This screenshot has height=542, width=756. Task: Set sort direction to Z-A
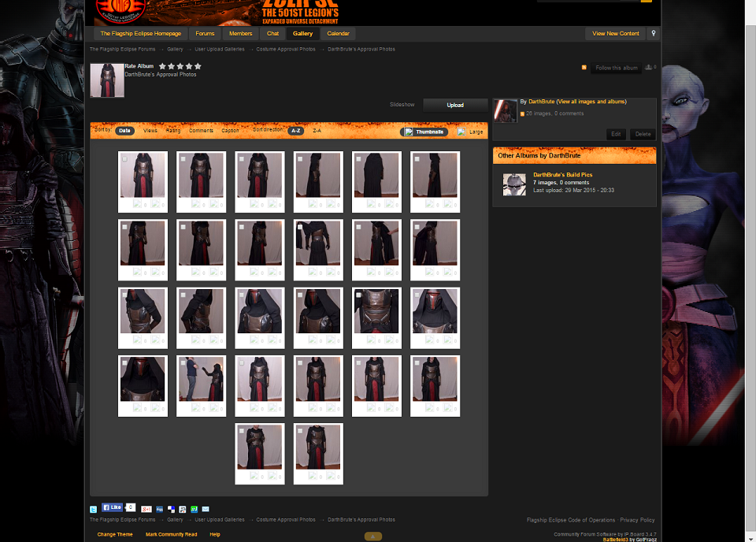pos(317,131)
